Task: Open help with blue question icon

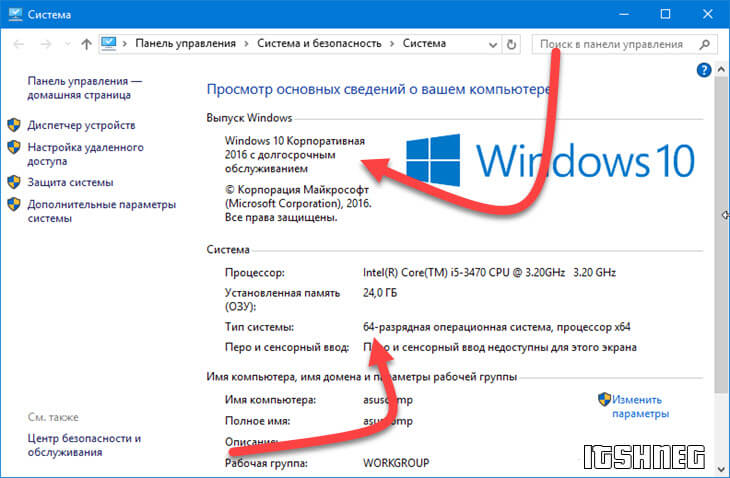Action: coord(703,70)
